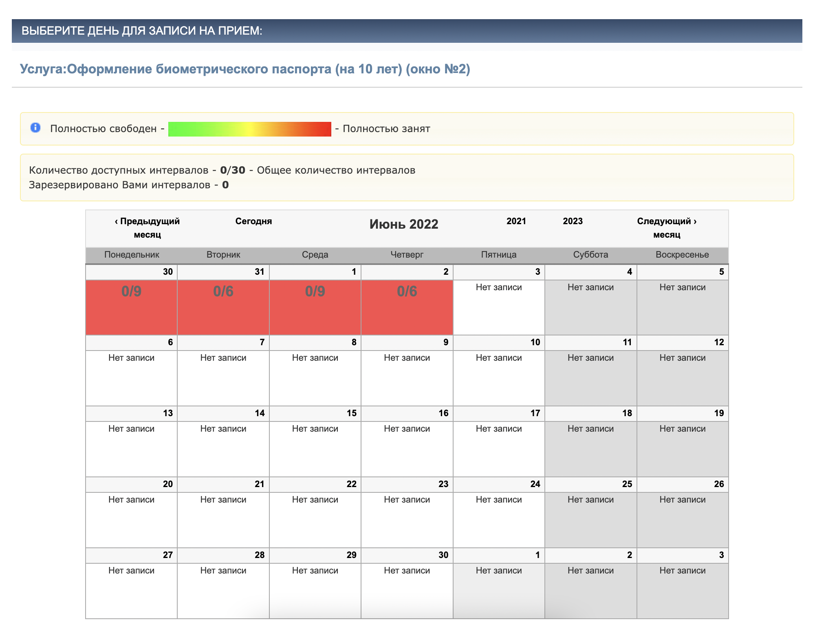Click Sunday June 12 cell

tap(683, 378)
